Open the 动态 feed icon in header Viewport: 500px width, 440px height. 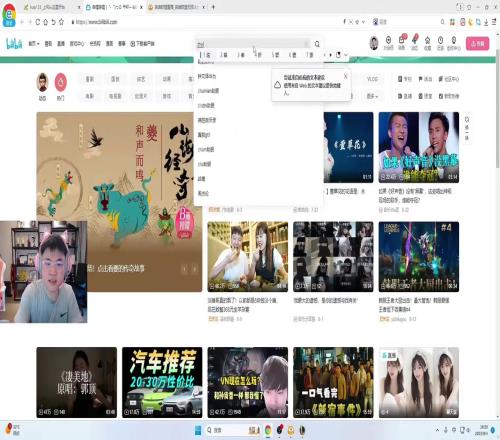(414, 43)
